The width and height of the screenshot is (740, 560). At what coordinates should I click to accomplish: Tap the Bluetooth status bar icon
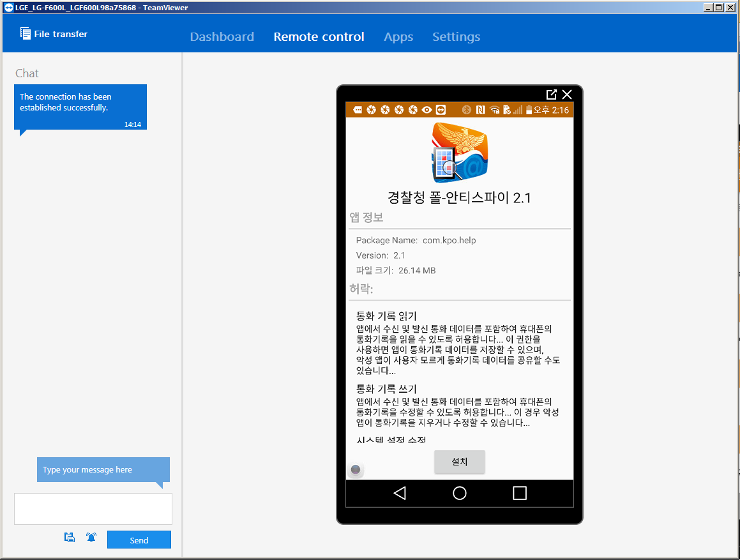[466, 110]
